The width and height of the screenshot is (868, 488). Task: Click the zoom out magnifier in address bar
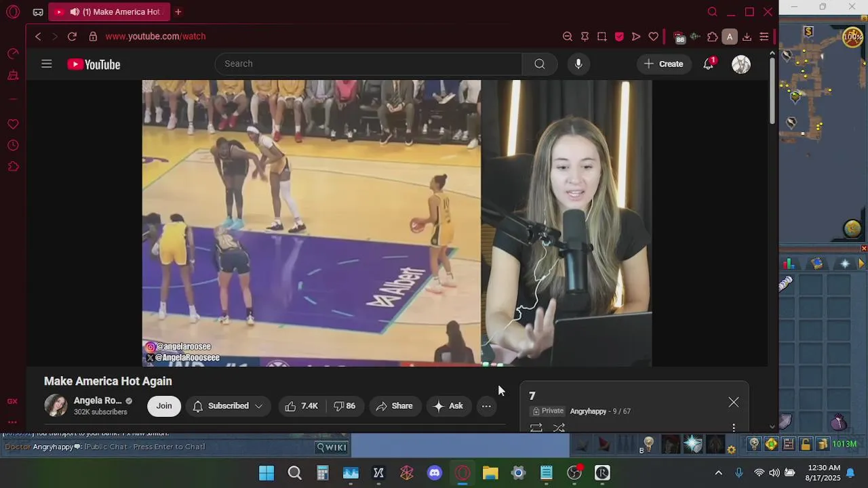coord(568,37)
